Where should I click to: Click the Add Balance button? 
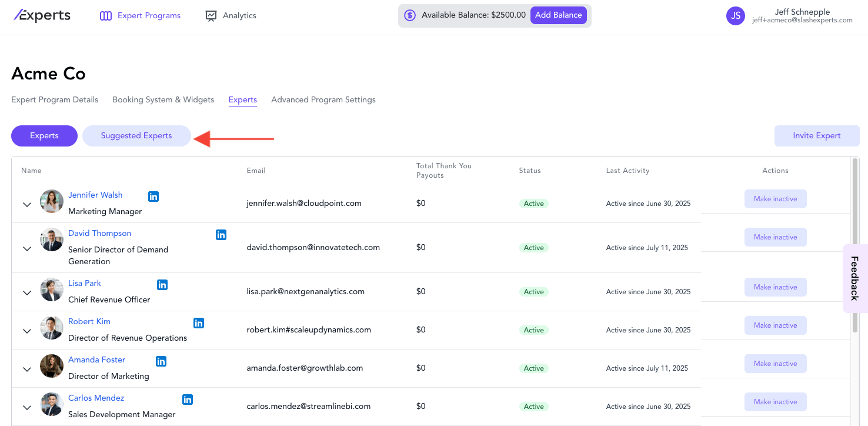(558, 15)
